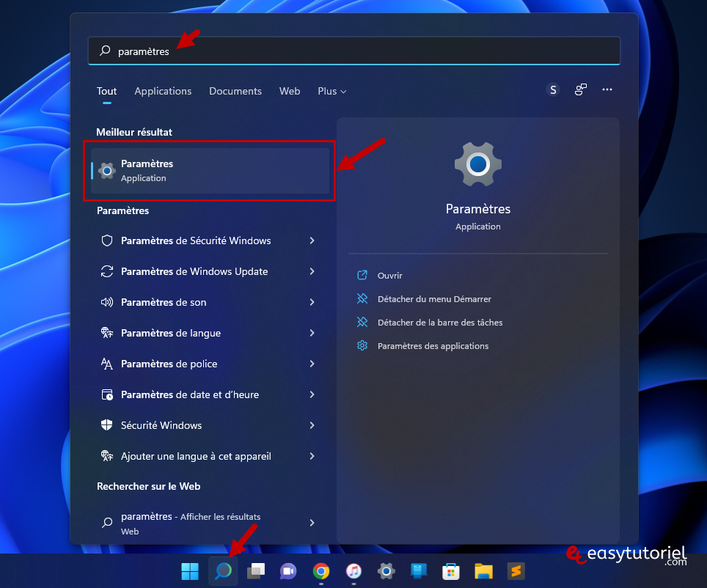707x588 pixels.
Task: Open the Paramètres Application best result
Action: point(210,171)
